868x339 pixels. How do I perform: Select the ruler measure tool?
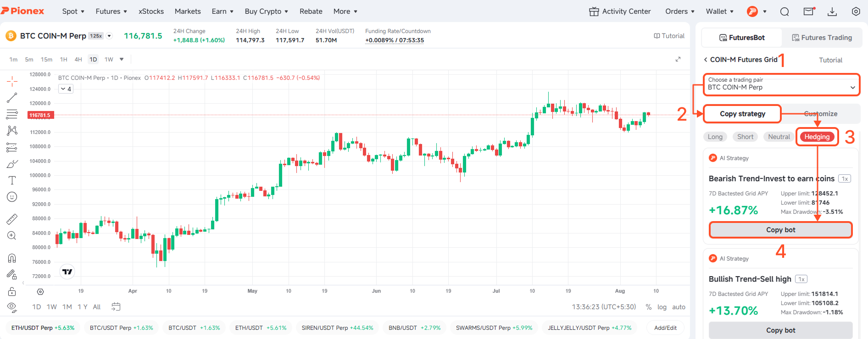(x=12, y=219)
